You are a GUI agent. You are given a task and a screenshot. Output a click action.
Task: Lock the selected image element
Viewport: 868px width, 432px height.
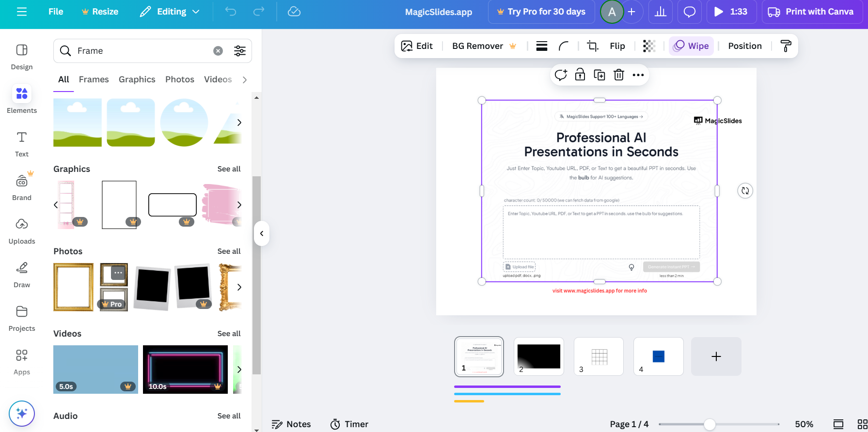(580, 75)
